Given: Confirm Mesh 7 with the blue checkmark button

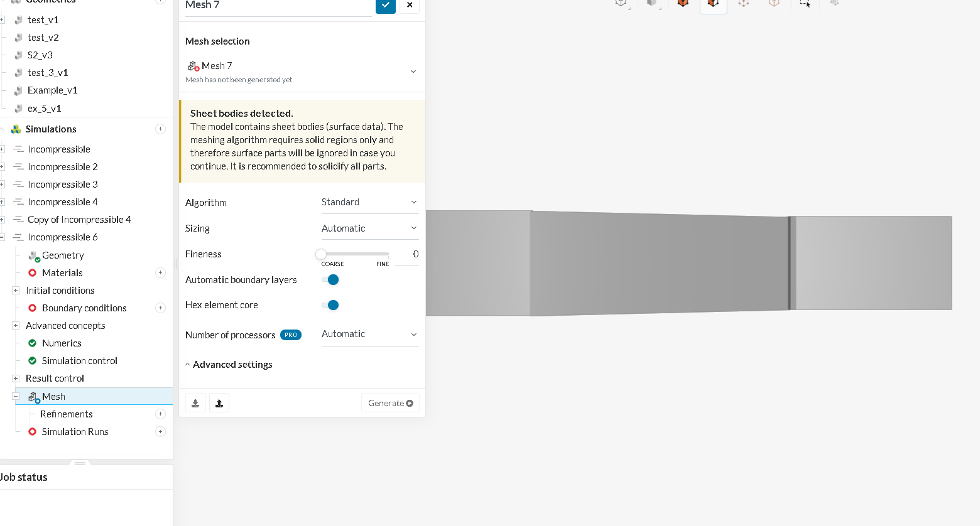Looking at the screenshot, I should pos(386,5).
